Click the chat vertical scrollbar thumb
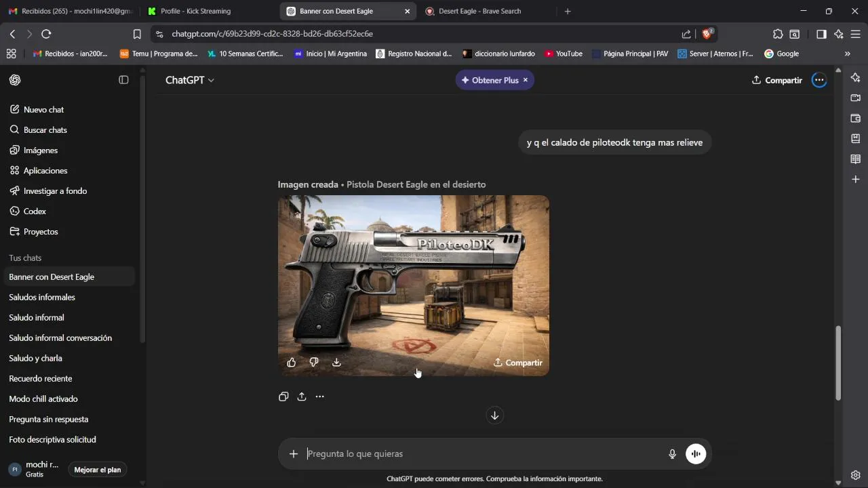The image size is (868, 488). (x=838, y=363)
